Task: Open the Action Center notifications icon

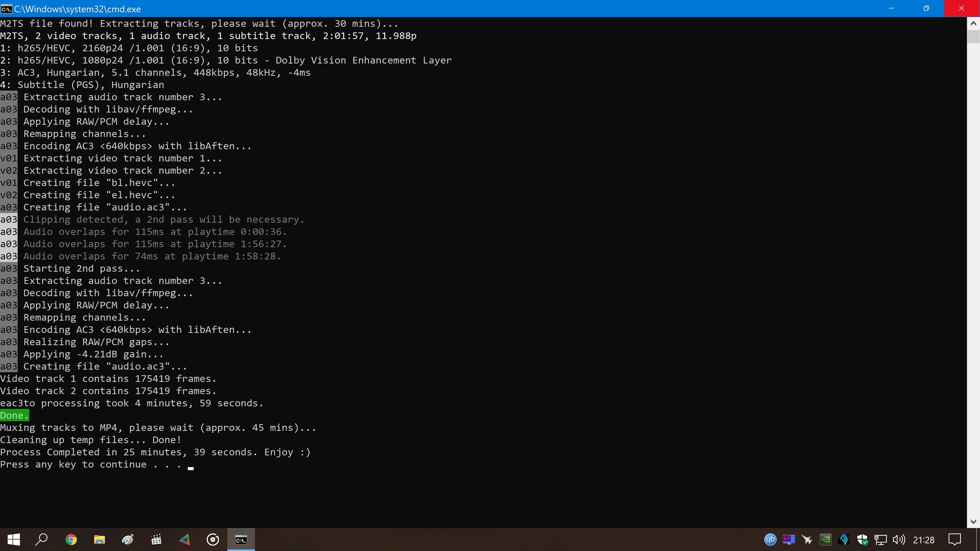Action: 954,540
